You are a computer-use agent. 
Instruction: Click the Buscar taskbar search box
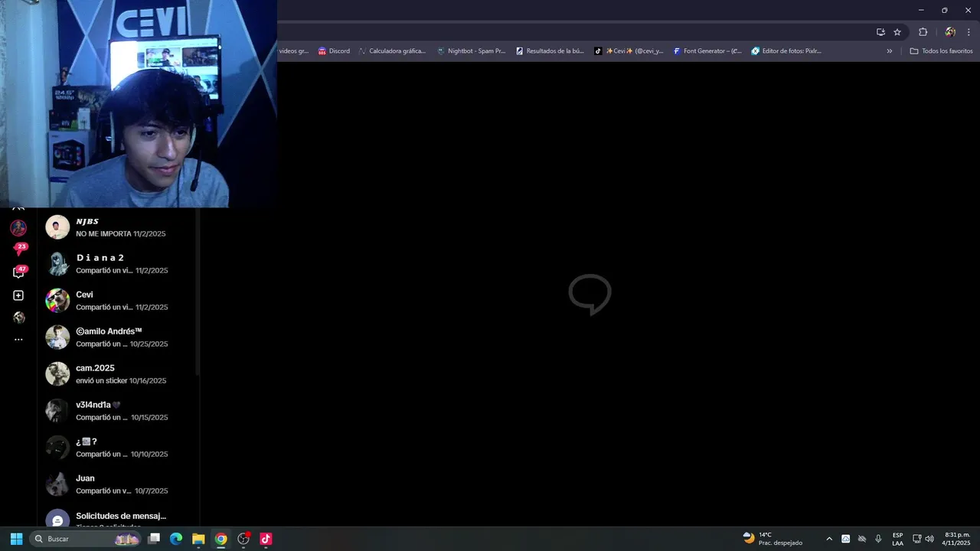pyautogui.click(x=86, y=539)
